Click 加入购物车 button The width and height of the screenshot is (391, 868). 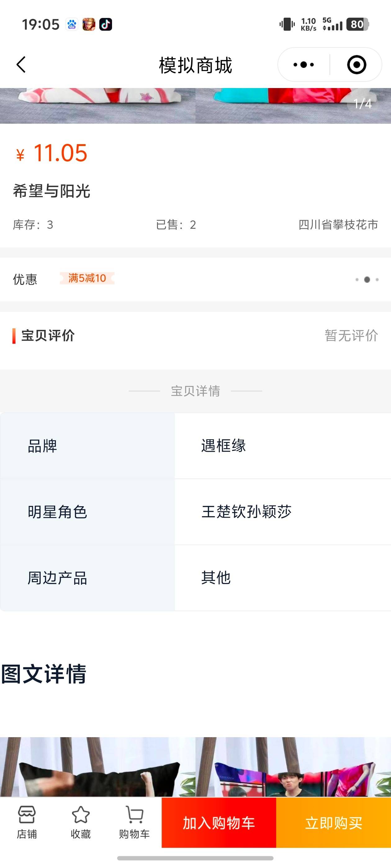[219, 822]
